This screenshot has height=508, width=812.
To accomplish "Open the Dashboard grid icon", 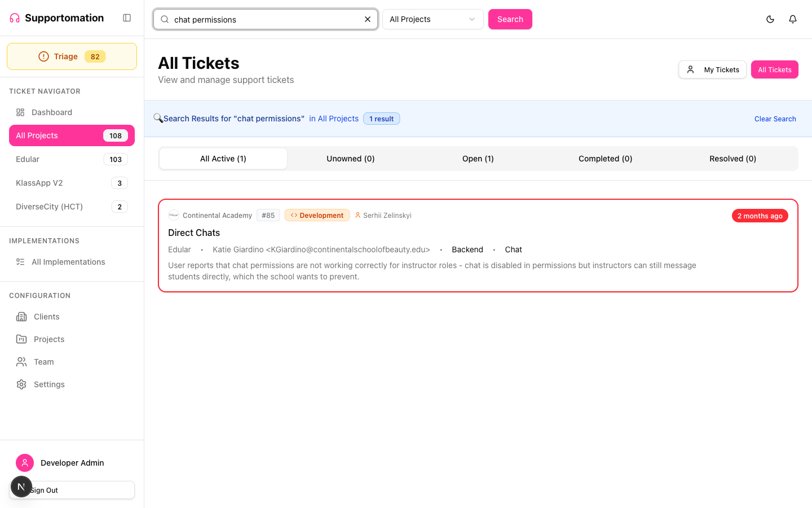I will coord(20,112).
